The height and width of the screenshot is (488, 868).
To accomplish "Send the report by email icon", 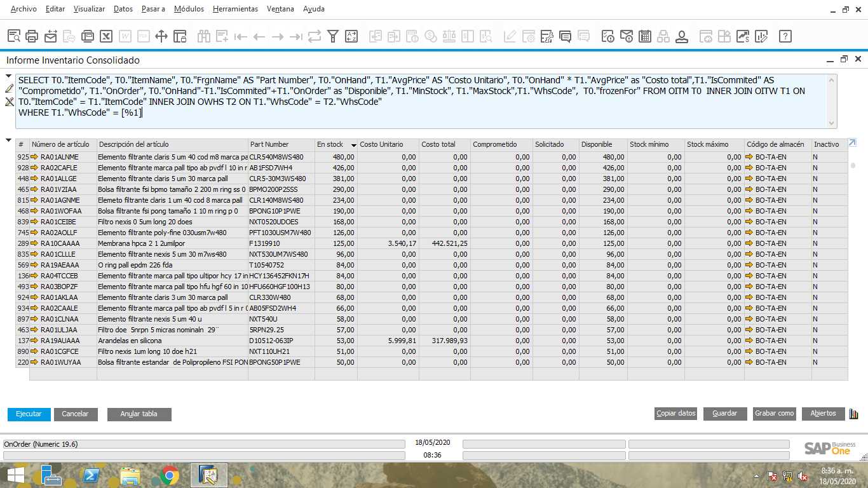I will (x=51, y=36).
